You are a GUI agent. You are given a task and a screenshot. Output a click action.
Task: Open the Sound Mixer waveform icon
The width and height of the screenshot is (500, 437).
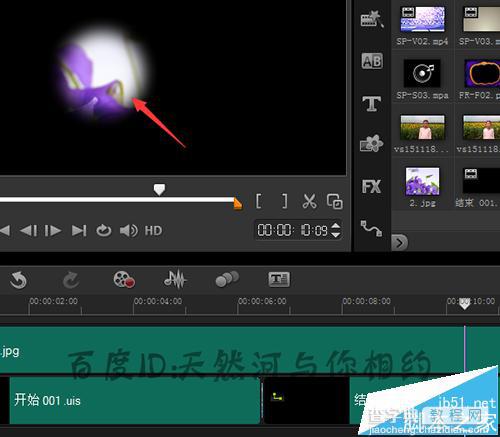pyautogui.click(x=175, y=279)
